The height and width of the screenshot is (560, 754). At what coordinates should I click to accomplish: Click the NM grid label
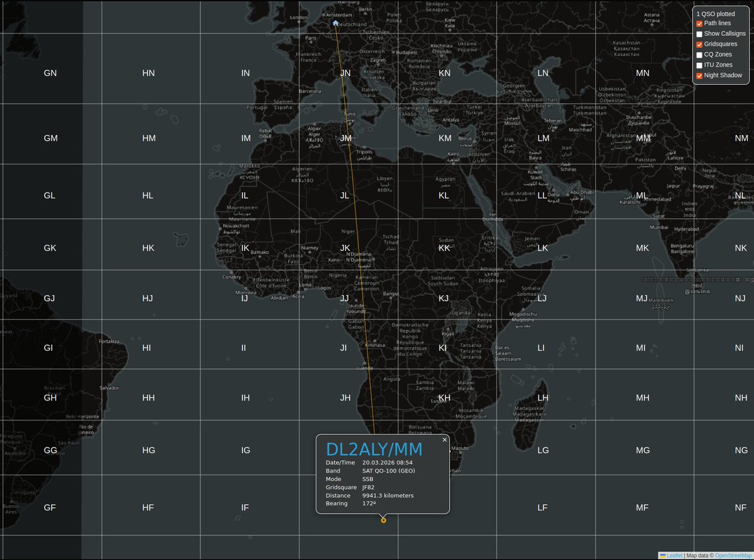(741, 138)
